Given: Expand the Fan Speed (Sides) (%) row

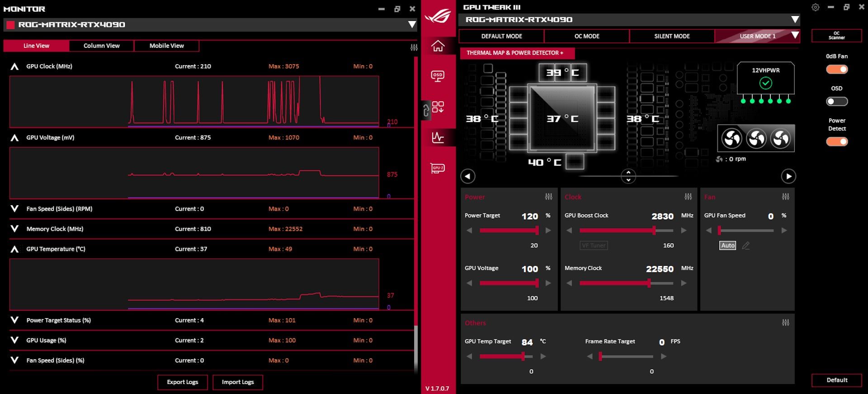Looking at the screenshot, I should [x=14, y=360].
